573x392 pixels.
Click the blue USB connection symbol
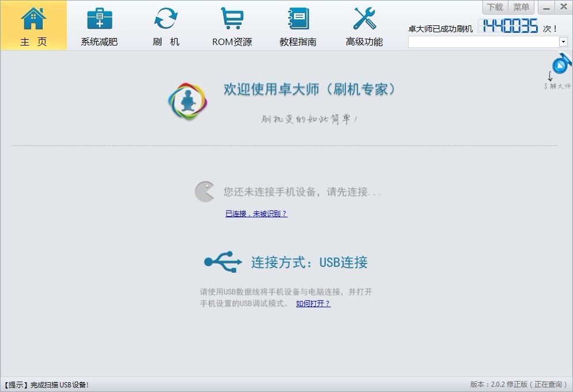223,262
